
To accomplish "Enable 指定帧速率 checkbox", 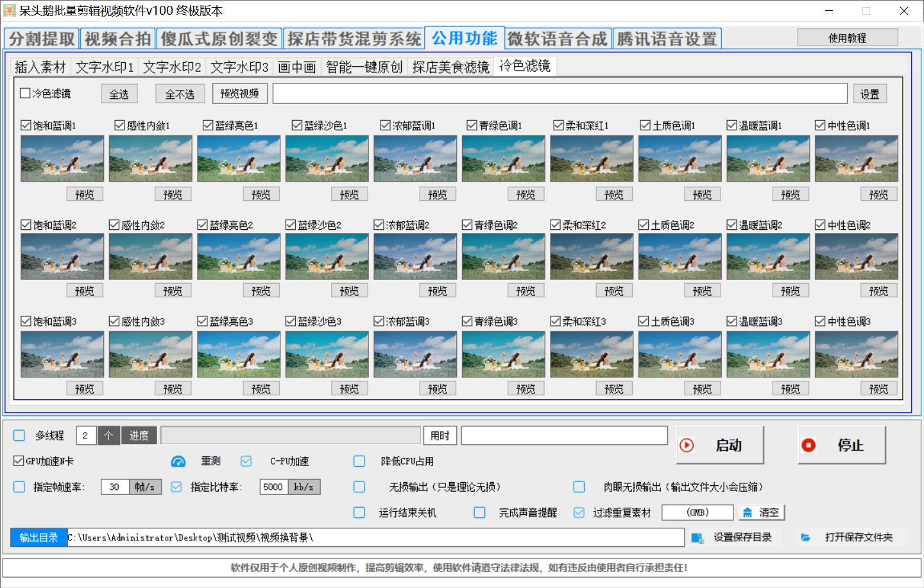I will pyautogui.click(x=19, y=487).
